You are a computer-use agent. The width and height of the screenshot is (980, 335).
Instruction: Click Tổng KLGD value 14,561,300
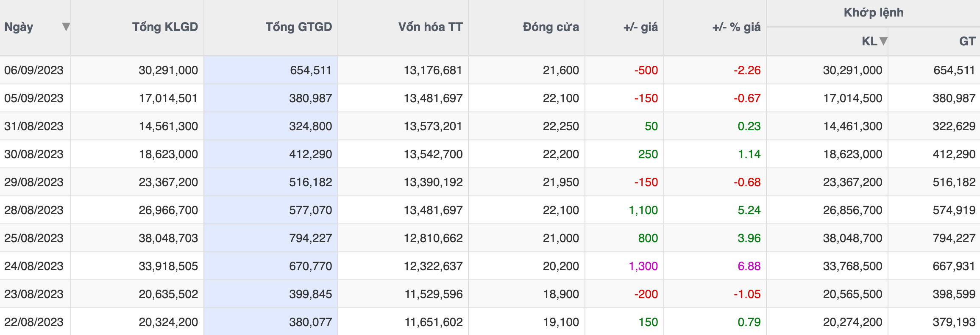pyautogui.click(x=168, y=126)
